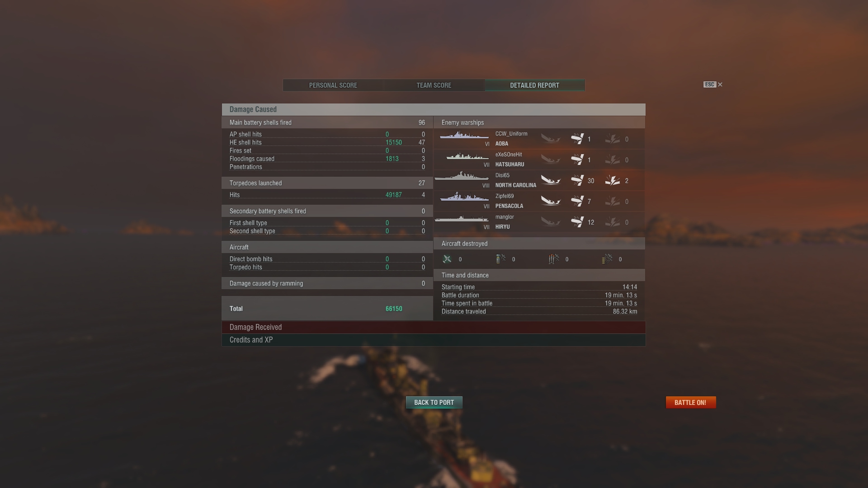Switch to the Personal Score tab

pos(333,85)
